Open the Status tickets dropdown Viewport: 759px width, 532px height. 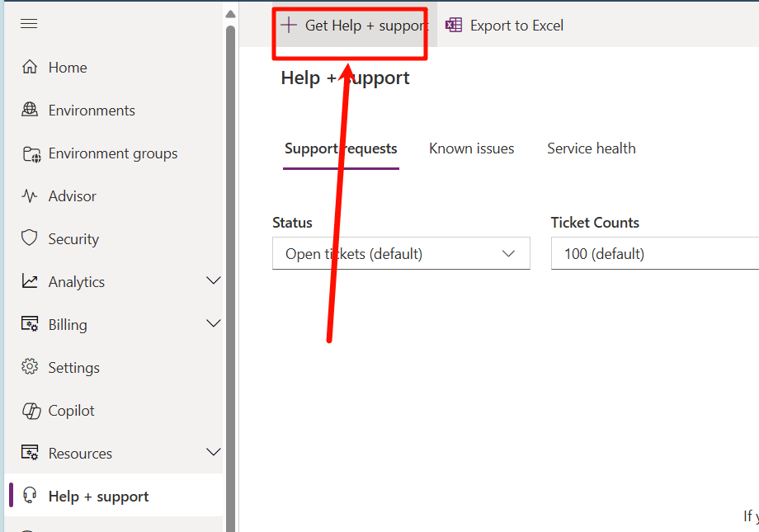pos(401,253)
